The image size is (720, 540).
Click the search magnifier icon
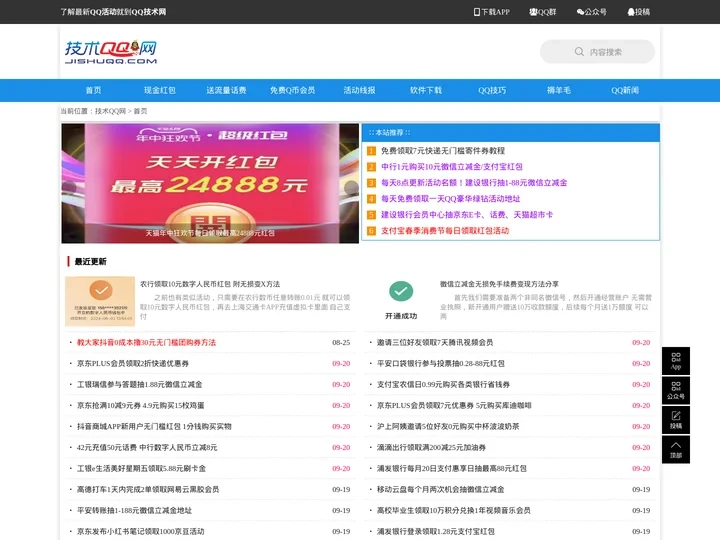click(579, 52)
